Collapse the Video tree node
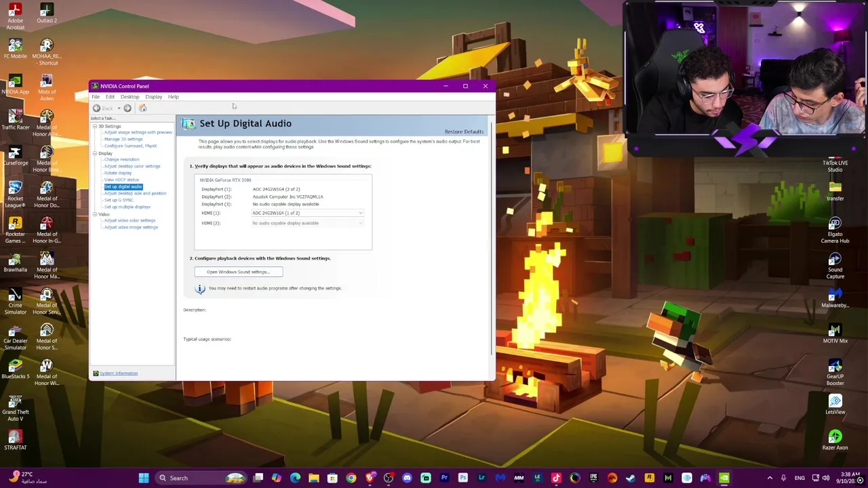The image size is (868, 488). (95, 214)
